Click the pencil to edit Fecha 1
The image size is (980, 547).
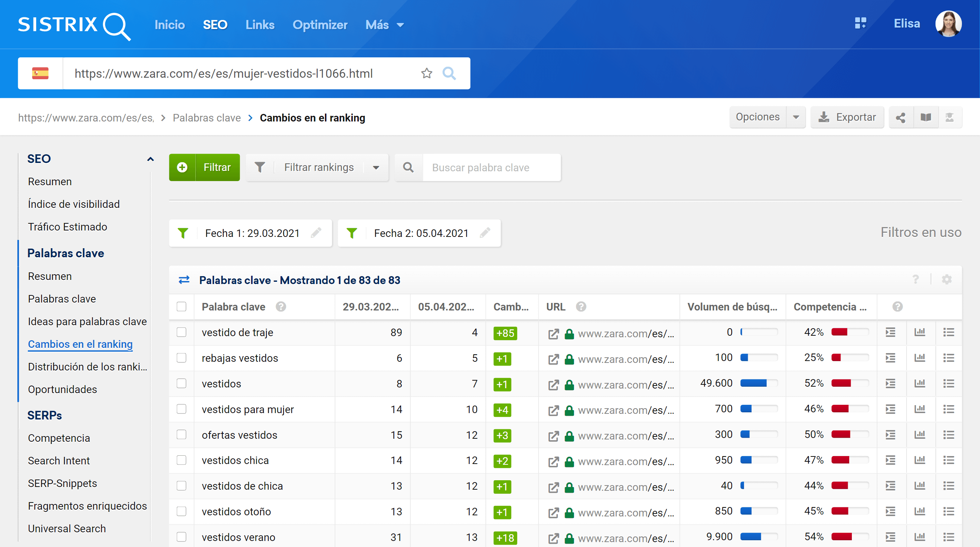click(x=316, y=233)
